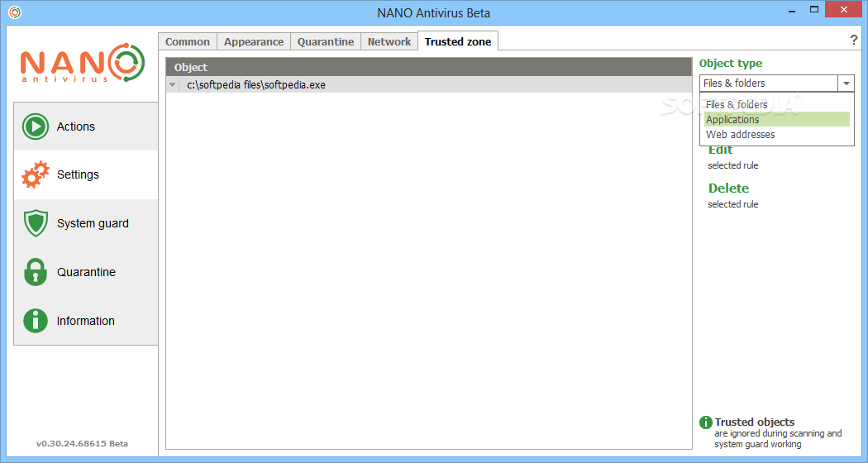Edit the selected rule
The width and height of the screenshot is (868, 463).
(720, 150)
